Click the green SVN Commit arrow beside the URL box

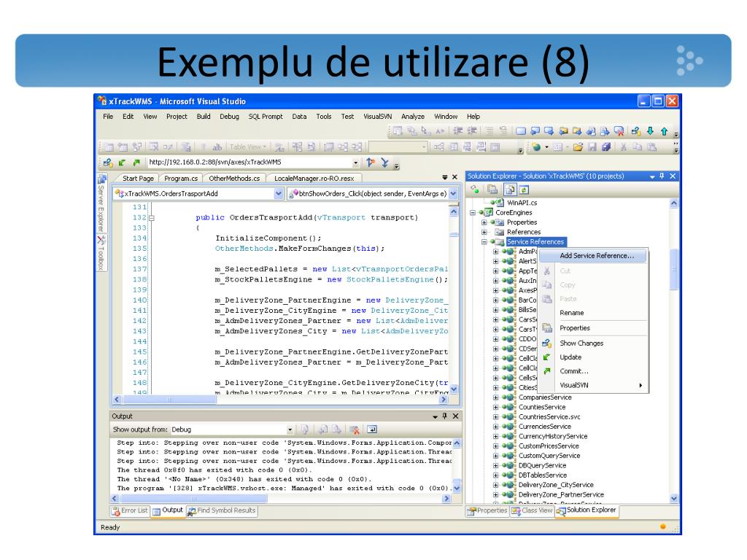(x=136, y=163)
